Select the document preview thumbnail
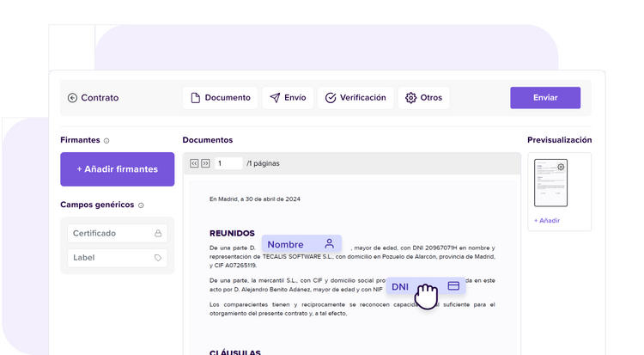This screenshot has width=644, height=355. pos(550,183)
